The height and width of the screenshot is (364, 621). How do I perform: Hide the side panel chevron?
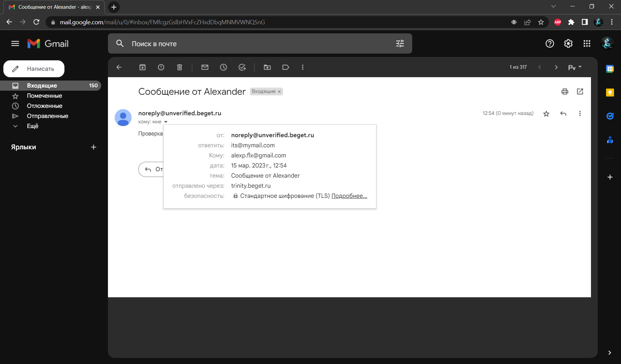point(610,353)
